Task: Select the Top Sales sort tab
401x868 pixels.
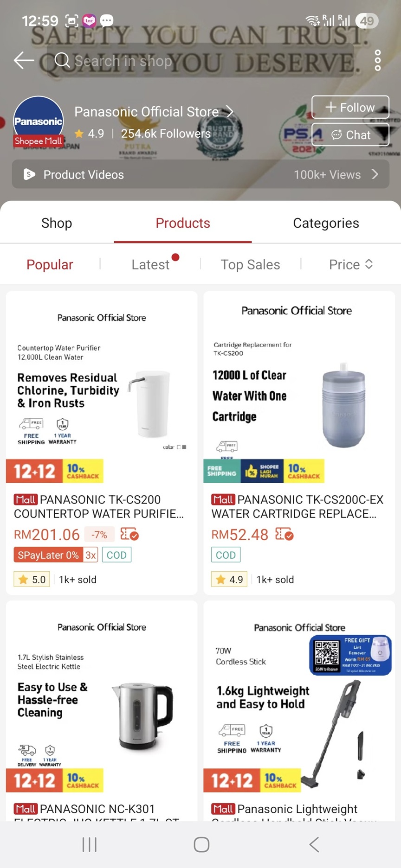Action: pos(250,264)
